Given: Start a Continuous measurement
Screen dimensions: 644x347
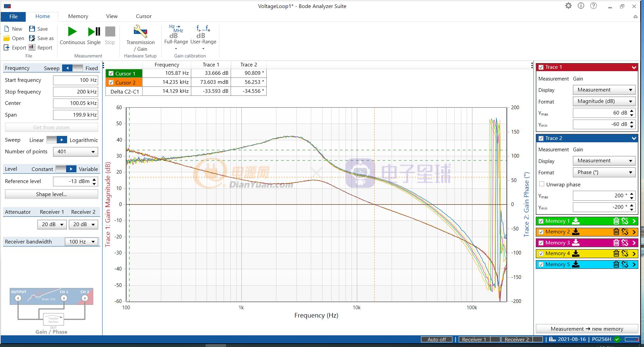Looking at the screenshot, I should [x=72, y=35].
